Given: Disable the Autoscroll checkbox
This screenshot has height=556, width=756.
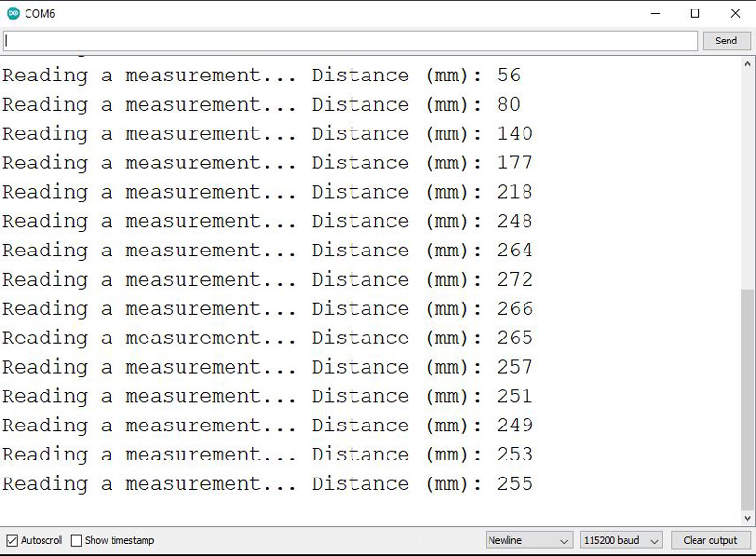Looking at the screenshot, I should [12, 541].
